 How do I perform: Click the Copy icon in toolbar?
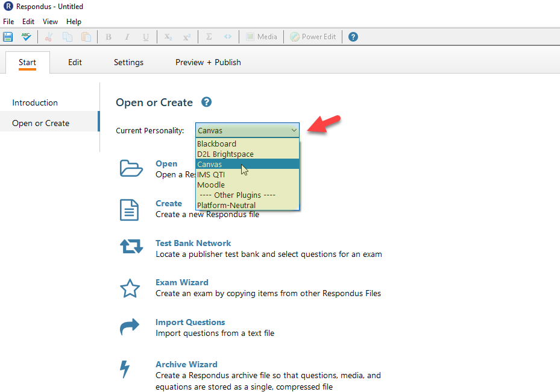click(67, 37)
